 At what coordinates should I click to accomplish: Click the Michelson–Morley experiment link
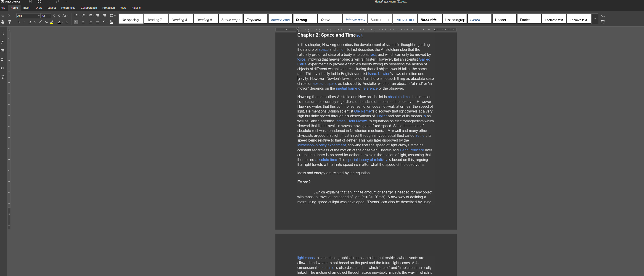[322, 145]
